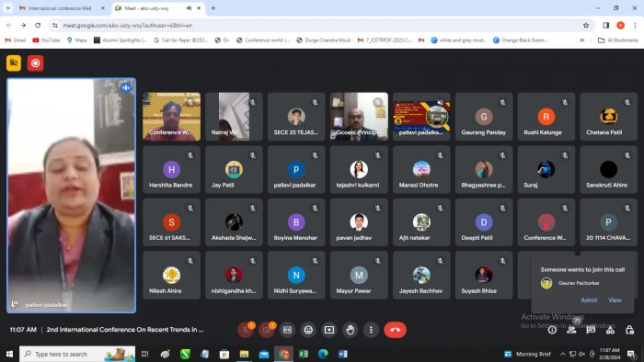Open the emoji reactions panel

coord(308,330)
